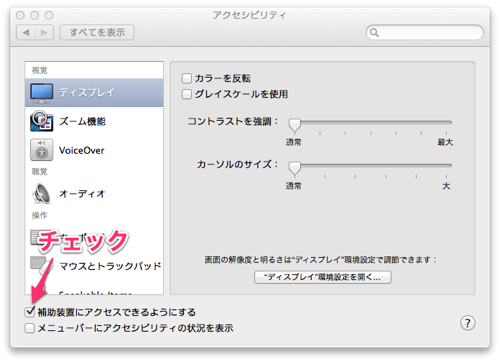The image size is (500, 362).
Task: Select VoiceOver text in the sidebar list
Action: pos(82,150)
